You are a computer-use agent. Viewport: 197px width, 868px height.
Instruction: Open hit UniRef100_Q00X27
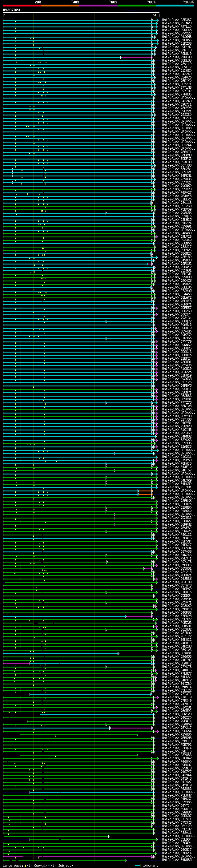pos(177,33)
